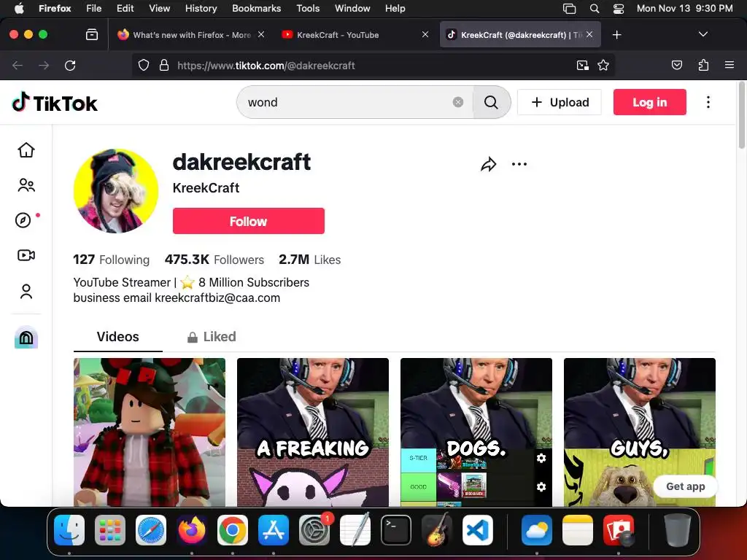Image resolution: width=747 pixels, height=560 pixels.
Task: Open the Following sidebar icon
Action: tap(26, 184)
